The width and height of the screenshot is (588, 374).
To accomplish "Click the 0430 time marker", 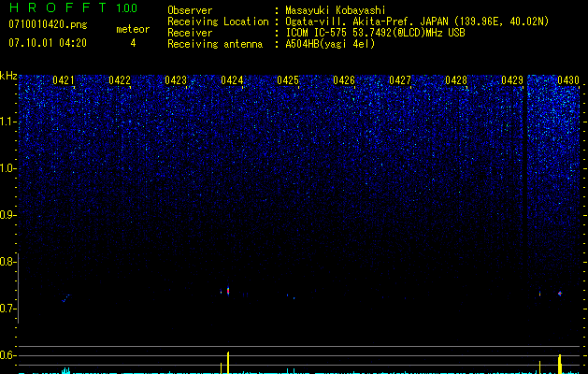I will 568,80.
